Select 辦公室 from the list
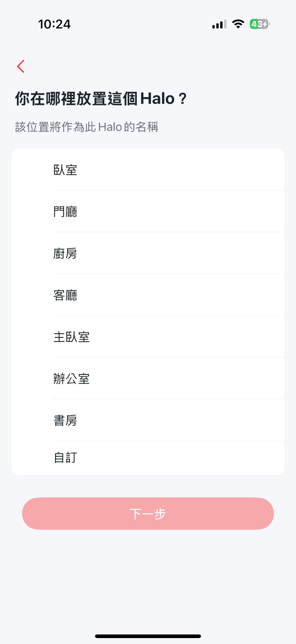Image resolution: width=296 pixels, height=644 pixels. pyautogui.click(x=72, y=379)
